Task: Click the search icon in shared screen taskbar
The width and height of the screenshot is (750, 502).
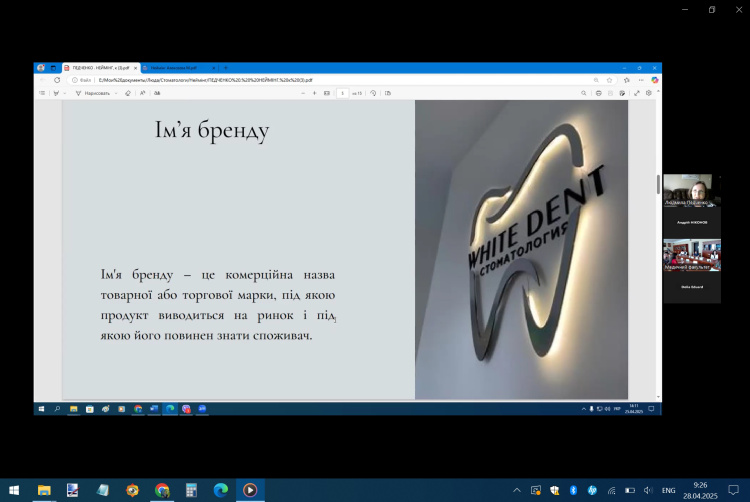Action: [x=57, y=409]
